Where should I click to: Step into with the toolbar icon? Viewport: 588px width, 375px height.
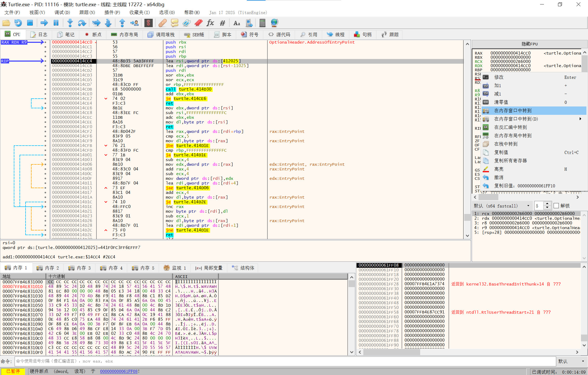tap(70, 23)
